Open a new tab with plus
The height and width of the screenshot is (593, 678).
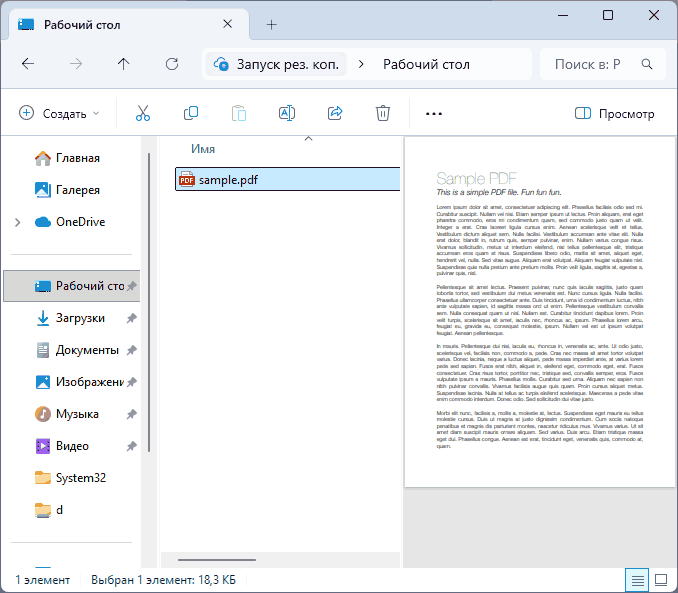coord(272,24)
